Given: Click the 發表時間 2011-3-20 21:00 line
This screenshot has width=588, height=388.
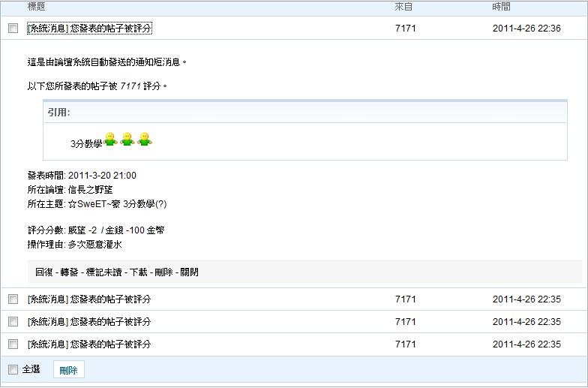Looking at the screenshot, I should (x=82, y=176).
